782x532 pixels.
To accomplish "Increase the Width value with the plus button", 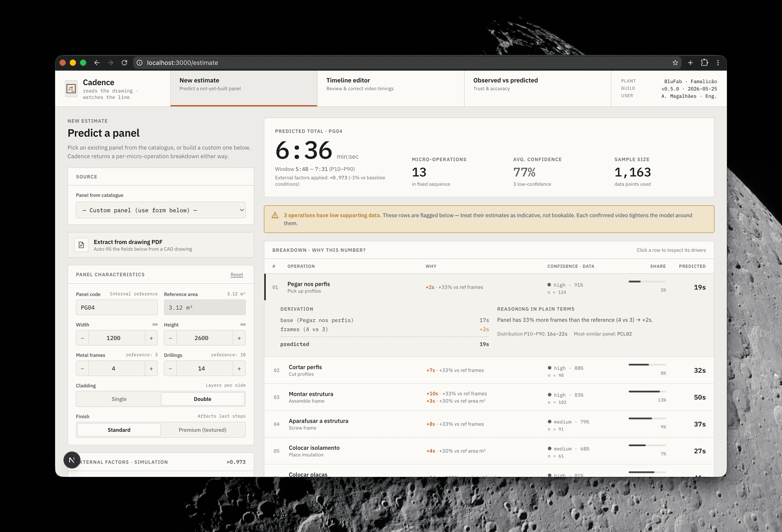I will pos(151,338).
